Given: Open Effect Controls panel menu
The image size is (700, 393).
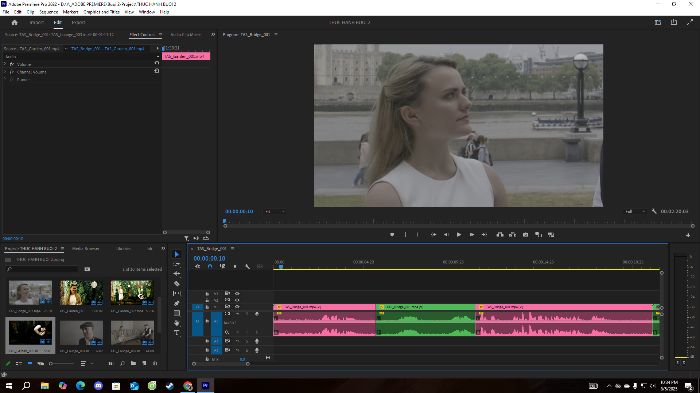Looking at the screenshot, I should pyautogui.click(x=160, y=34).
